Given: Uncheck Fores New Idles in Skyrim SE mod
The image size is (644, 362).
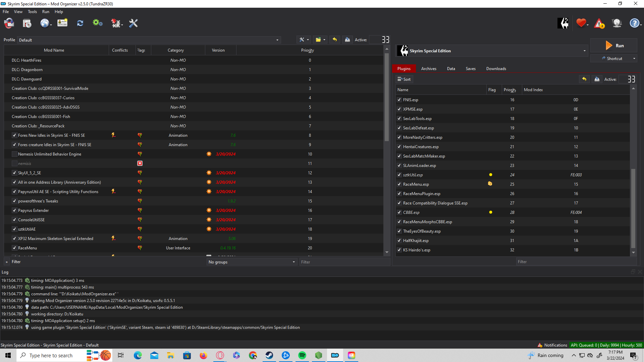Looking at the screenshot, I should tap(14, 135).
